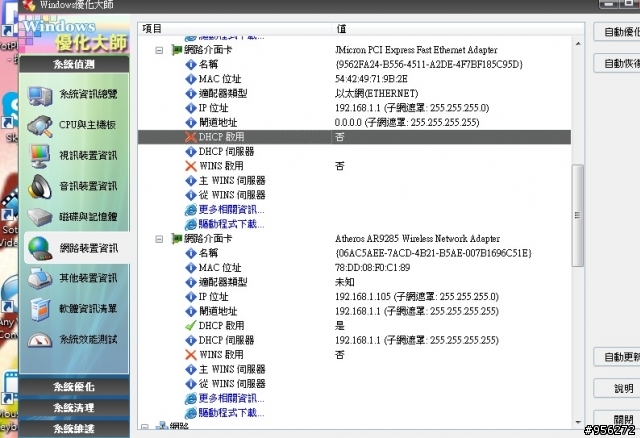Click 關閉 button
Screen dimensions: 640x438
(617, 419)
